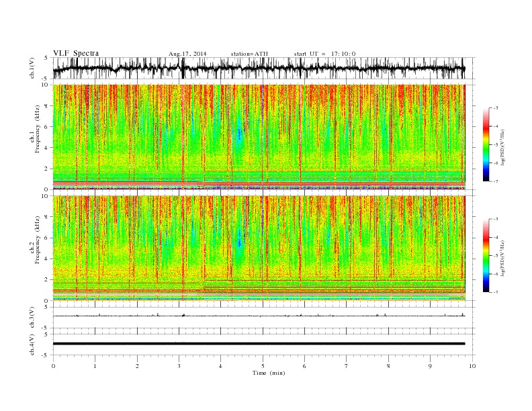Image resolution: width=532 pixels, height=411 pixels.
Task: Click the ch.2 spectrogram plot area
Action: tap(259, 248)
